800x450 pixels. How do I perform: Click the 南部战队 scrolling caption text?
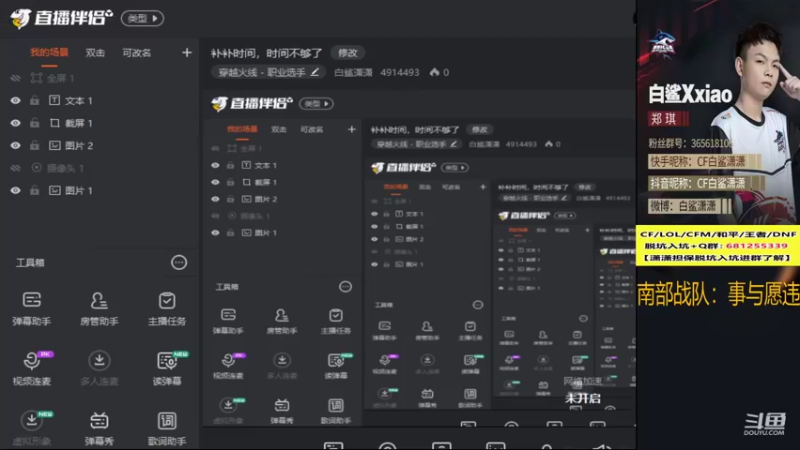pos(718,294)
